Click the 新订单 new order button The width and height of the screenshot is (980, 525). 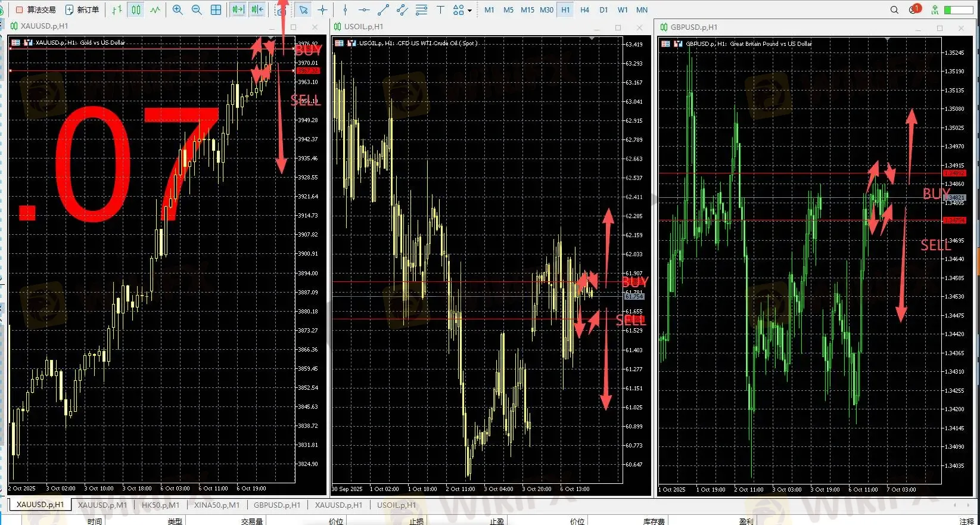82,10
